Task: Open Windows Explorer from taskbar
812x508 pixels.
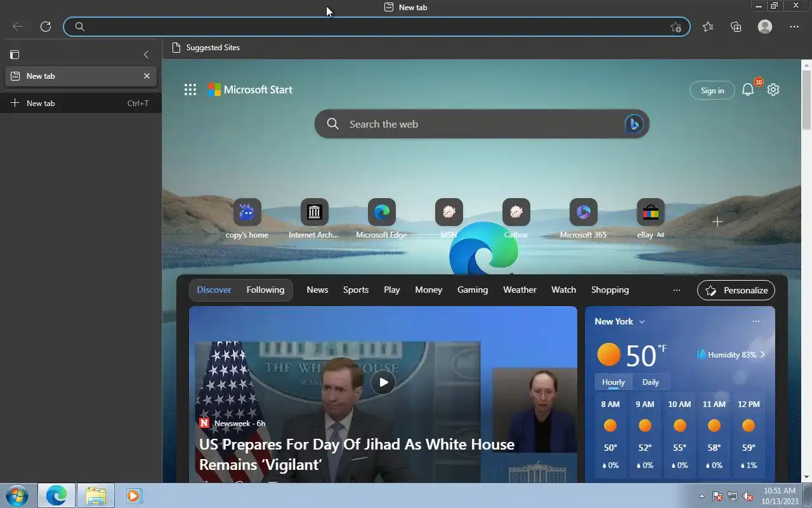Action: click(96, 495)
